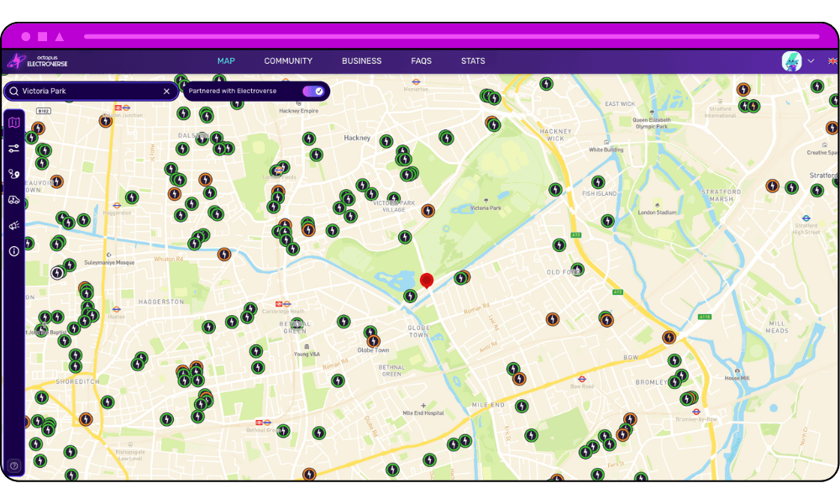Switch to the MAP tab

click(226, 61)
